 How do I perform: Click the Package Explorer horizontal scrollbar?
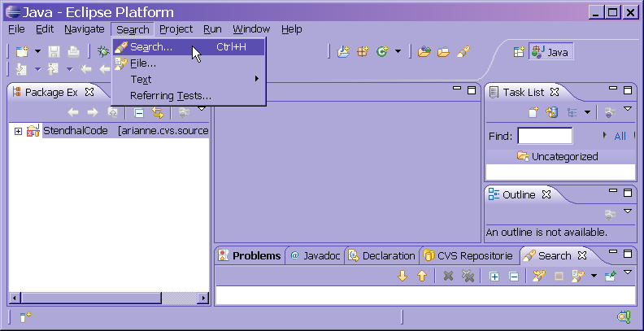click(x=91, y=298)
